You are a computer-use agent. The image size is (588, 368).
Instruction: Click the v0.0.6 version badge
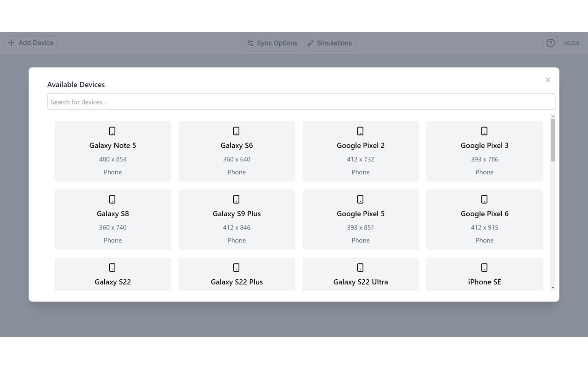click(x=571, y=43)
